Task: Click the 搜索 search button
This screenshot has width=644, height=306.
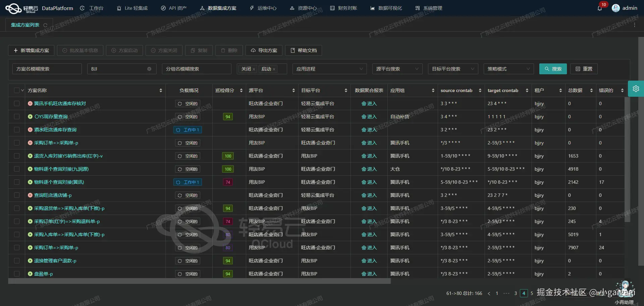Action: (x=553, y=69)
